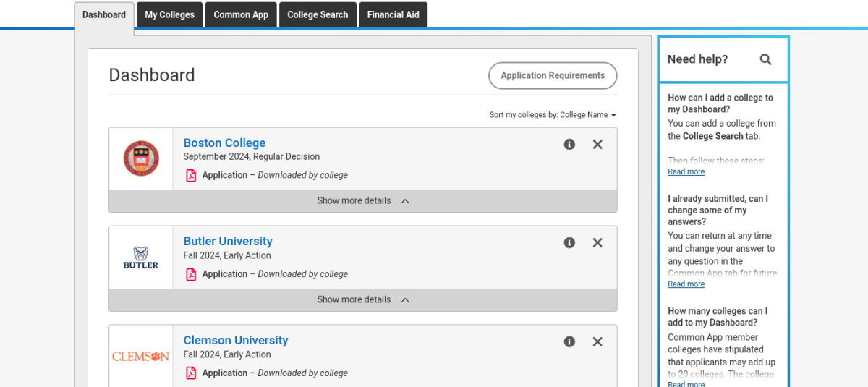Open the Boston College link
Screen dimensions: 868x387
pos(224,143)
